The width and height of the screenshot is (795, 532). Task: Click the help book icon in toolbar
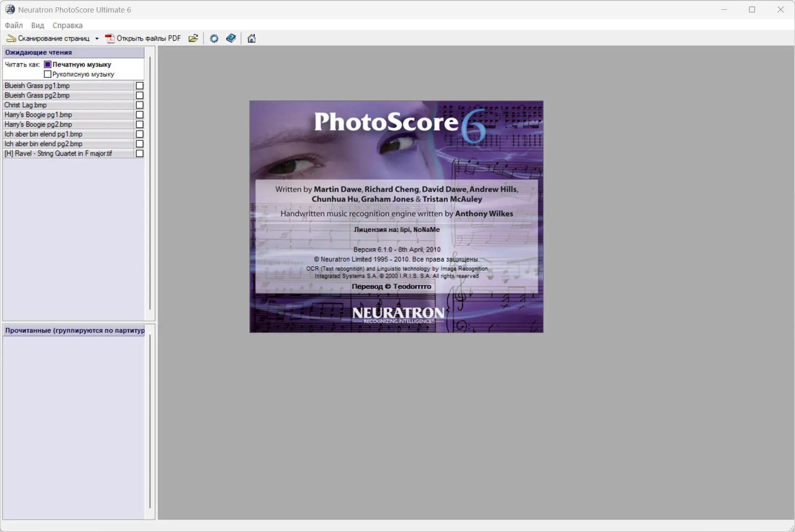click(x=231, y=38)
